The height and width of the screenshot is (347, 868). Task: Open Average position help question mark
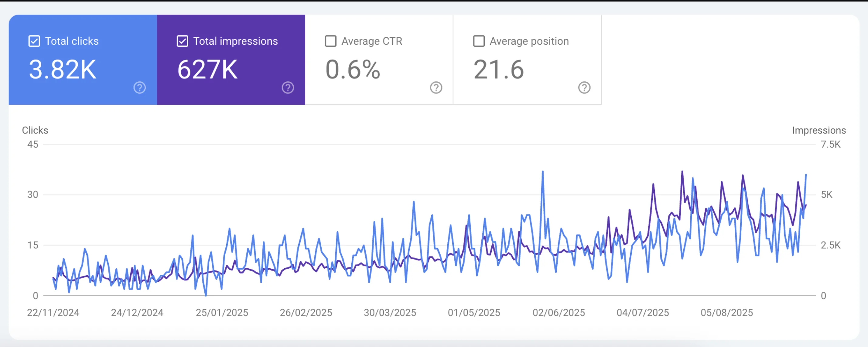pos(584,88)
